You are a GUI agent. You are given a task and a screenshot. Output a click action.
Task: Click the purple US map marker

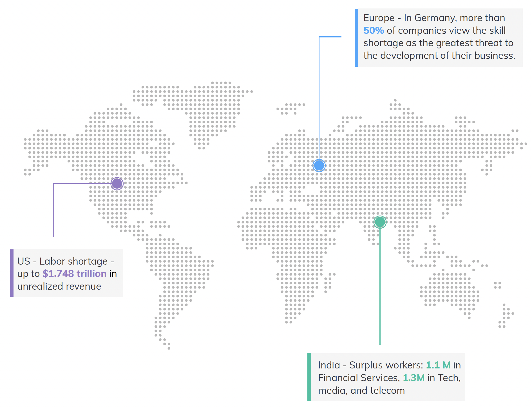[117, 184]
